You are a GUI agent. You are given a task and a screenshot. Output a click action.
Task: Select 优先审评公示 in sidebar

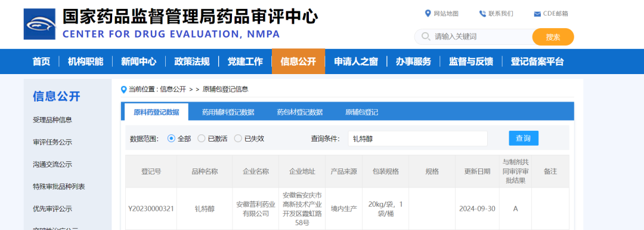click(52, 208)
